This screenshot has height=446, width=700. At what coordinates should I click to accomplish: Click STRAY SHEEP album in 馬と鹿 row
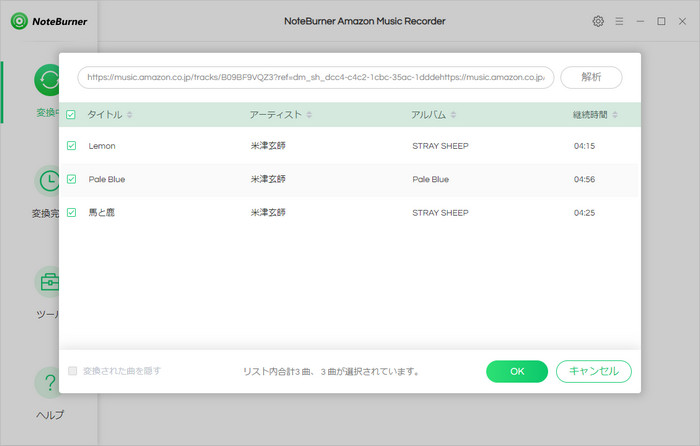pos(440,213)
